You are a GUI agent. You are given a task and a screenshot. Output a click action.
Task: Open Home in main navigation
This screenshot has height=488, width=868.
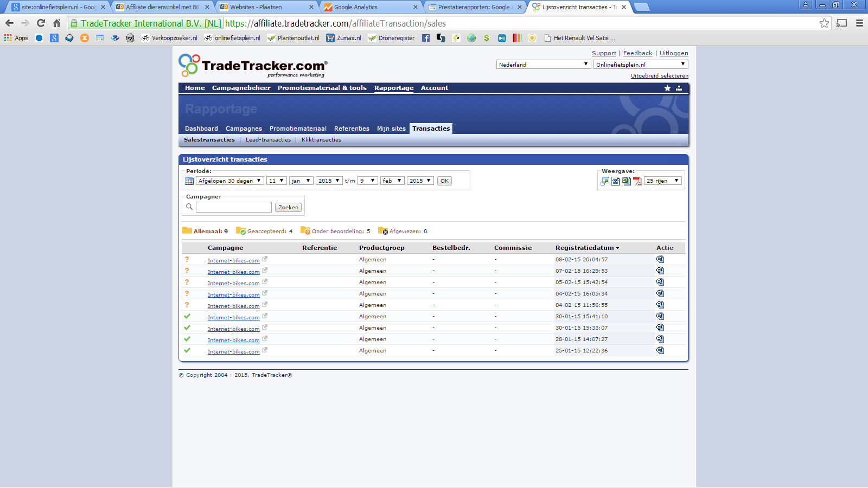(x=195, y=88)
